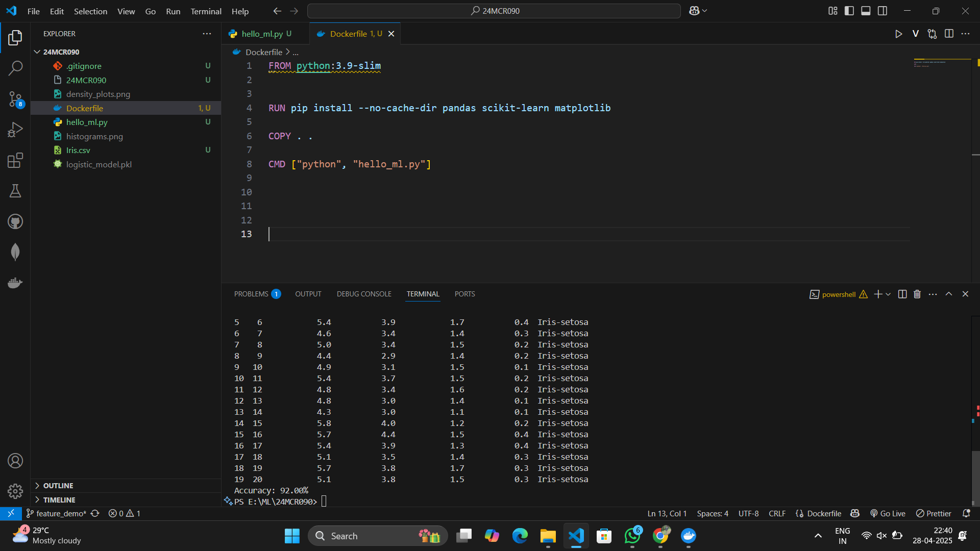Select language mode Dockerfile in status bar
This screenshot has width=980, height=551.
click(824, 513)
